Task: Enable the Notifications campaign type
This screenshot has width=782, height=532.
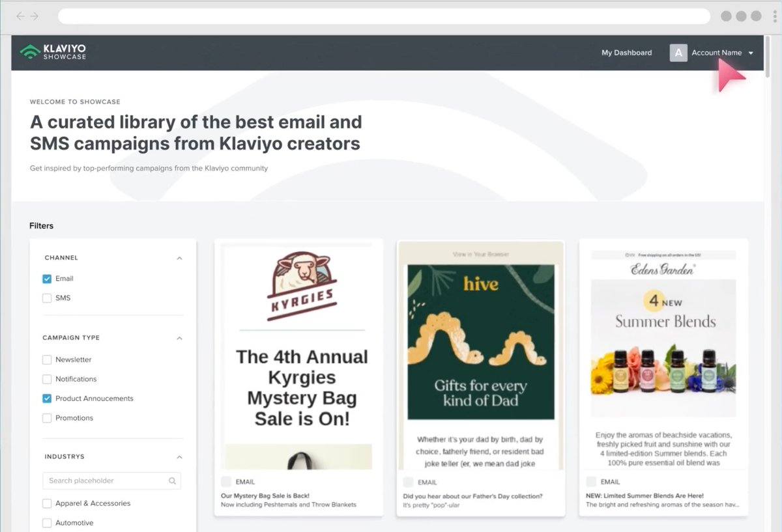Action: click(47, 379)
